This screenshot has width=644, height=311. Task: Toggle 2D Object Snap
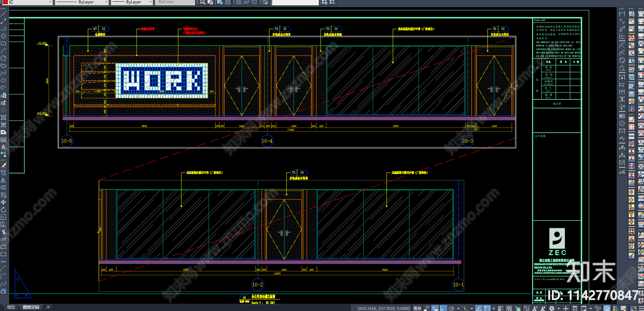[487, 308]
